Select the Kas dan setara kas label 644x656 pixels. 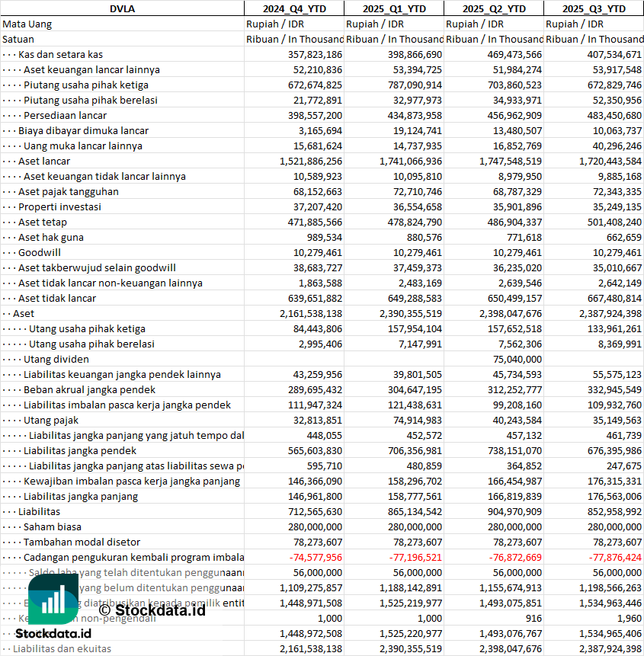(60, 54)
